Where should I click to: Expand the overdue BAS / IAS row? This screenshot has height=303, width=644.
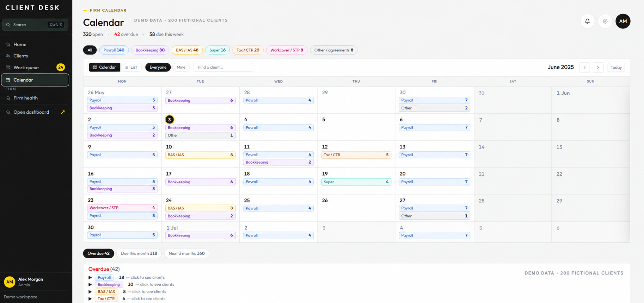pos(90,292)
